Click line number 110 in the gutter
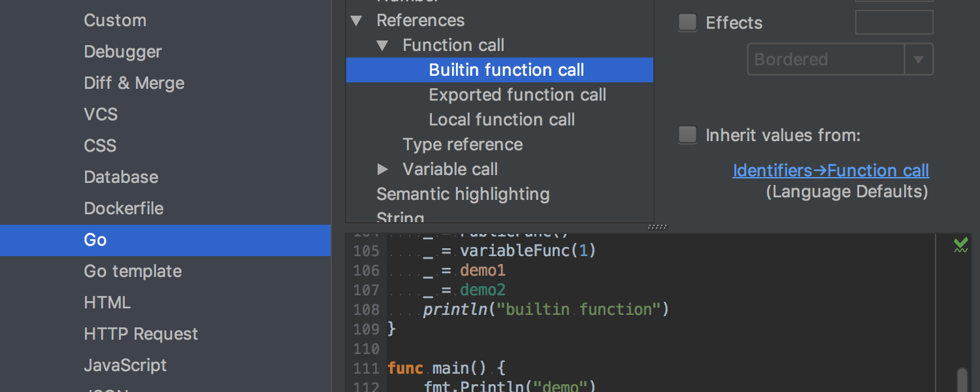 tap(367, 349)
